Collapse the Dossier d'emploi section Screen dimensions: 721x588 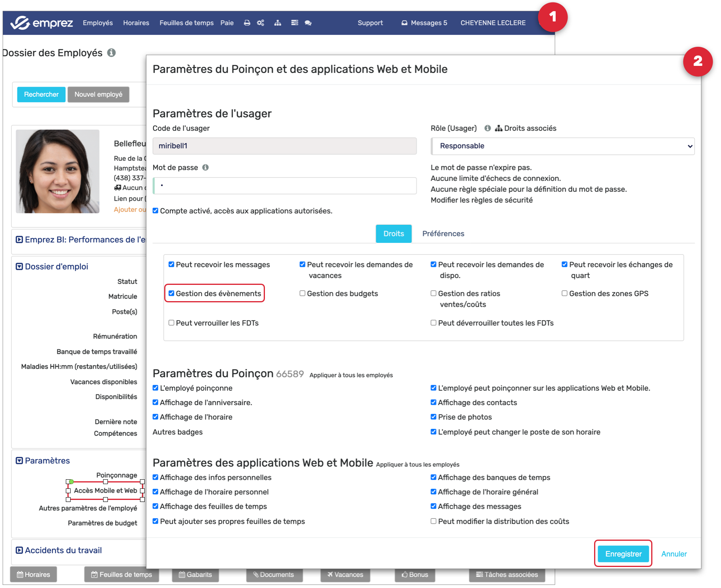point(19,267)
